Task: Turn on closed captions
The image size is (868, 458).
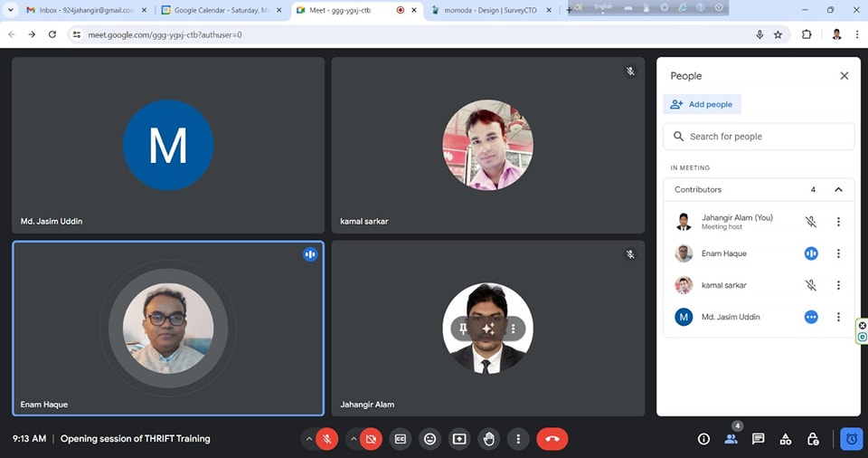Action: [x=400, y=439]
